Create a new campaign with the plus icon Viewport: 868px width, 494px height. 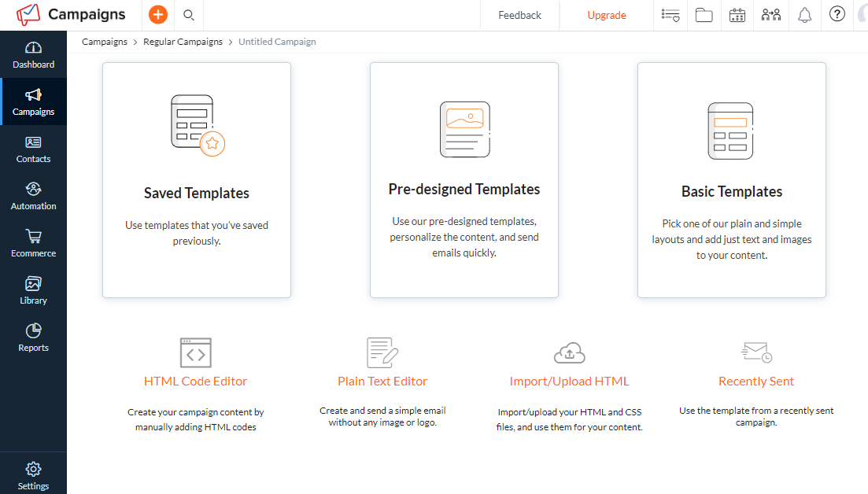pyautogui.click(x=157, y=14)
